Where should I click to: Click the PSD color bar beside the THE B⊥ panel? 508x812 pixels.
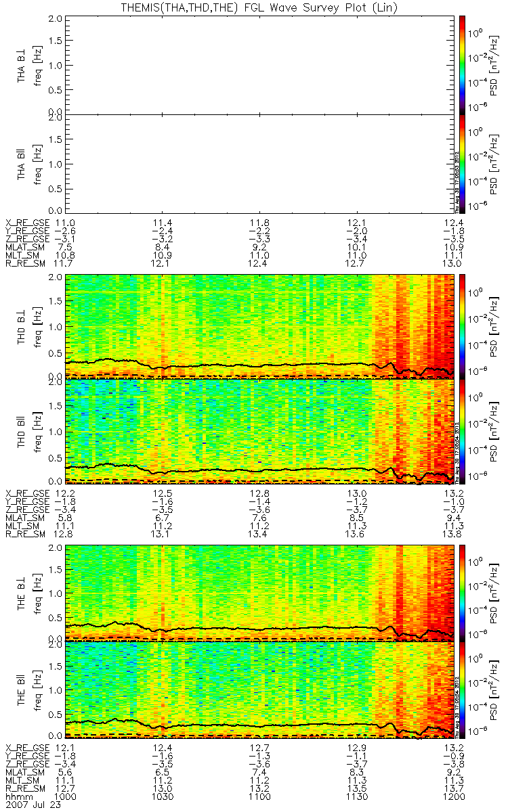coord(463,593)
